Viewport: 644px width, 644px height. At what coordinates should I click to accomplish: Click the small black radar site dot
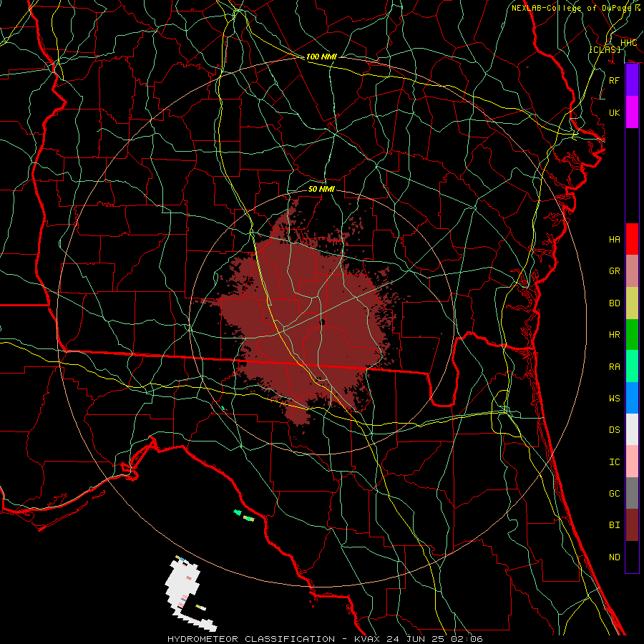pyautogui.click(x=322, y=322)
